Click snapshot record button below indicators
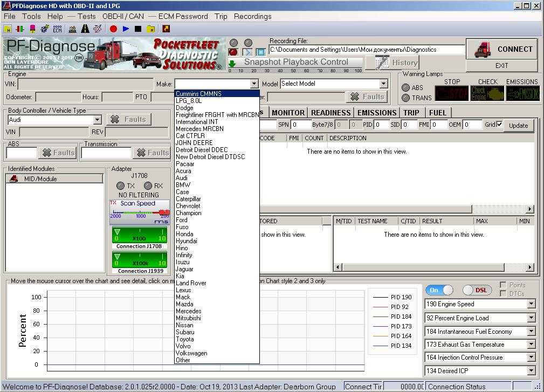The width and height of the screenshot is (544, 392). click(x=233, y=52)
